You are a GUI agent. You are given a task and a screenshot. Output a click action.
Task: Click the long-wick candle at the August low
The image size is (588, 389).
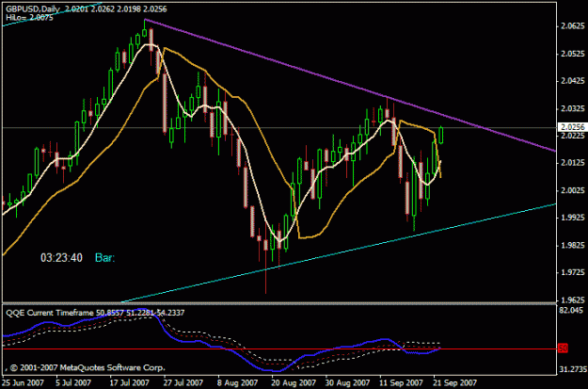pyautogui.click(x=266, y=245)
